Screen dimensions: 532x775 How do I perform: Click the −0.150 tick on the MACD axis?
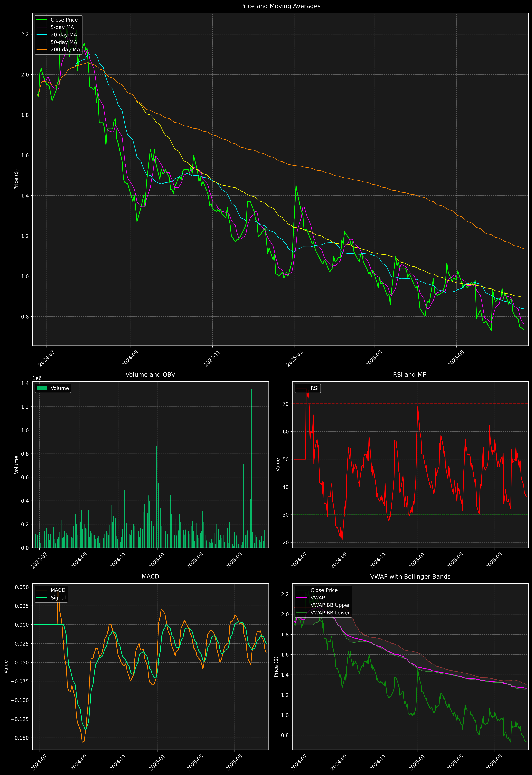pos(20,738)
